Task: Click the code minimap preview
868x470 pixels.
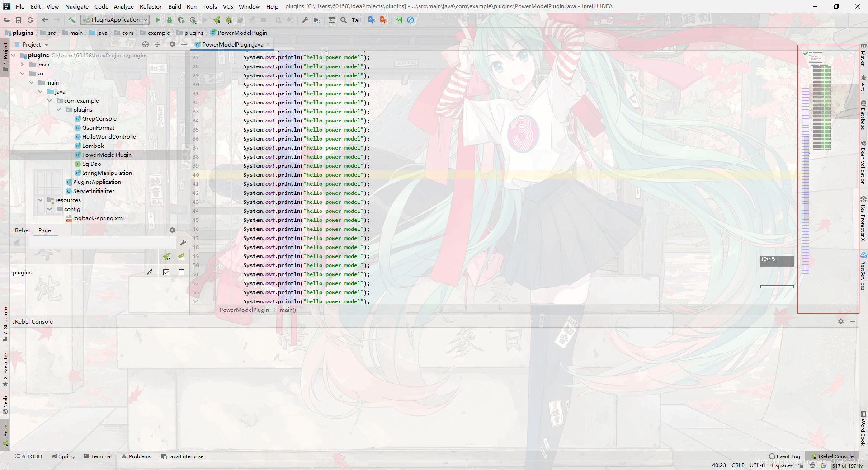Action: pyautogui.click(x=821, y=101)
